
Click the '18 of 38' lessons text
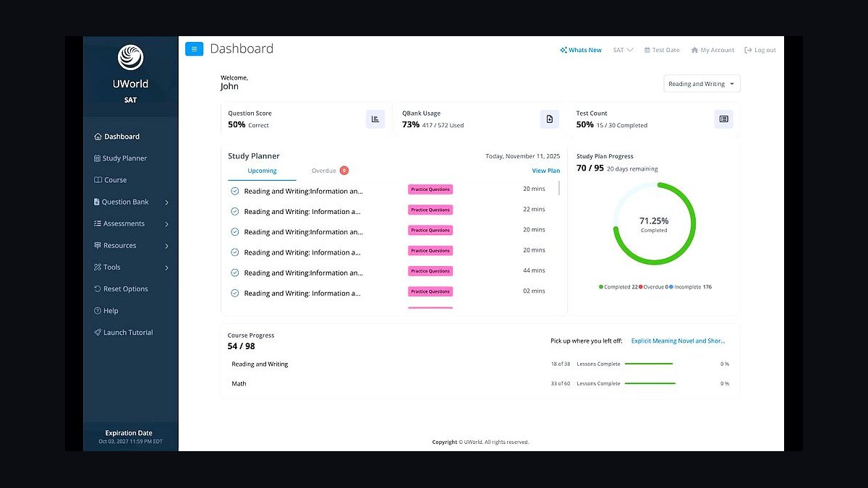[561, 364]
